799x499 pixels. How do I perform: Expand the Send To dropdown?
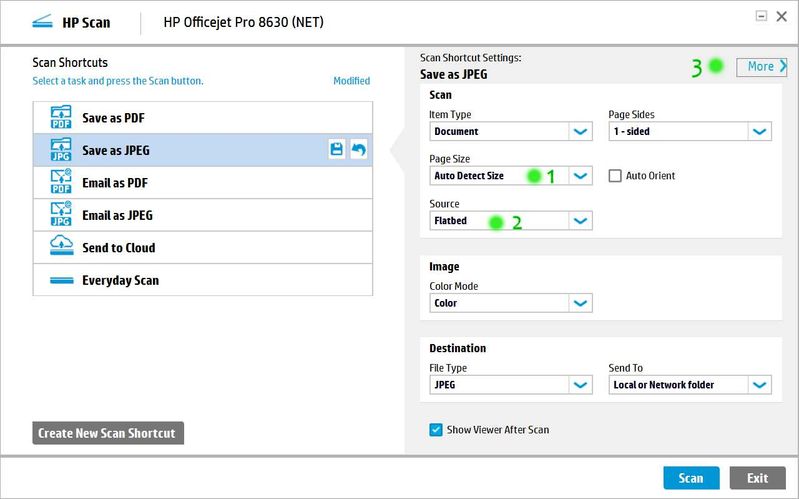click(690, 385)
